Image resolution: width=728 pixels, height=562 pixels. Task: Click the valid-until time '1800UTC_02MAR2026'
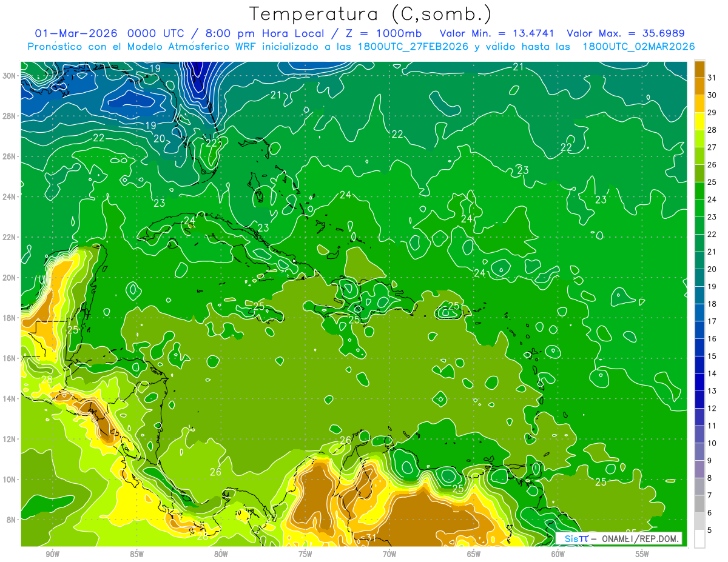[x=638, y=46]
